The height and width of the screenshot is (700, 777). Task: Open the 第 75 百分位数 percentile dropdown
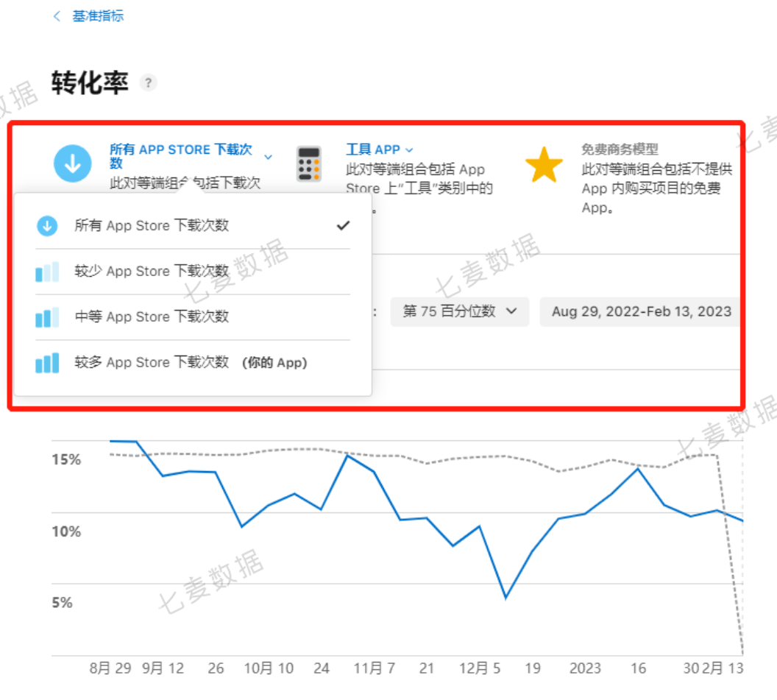[x=459, y=311]
